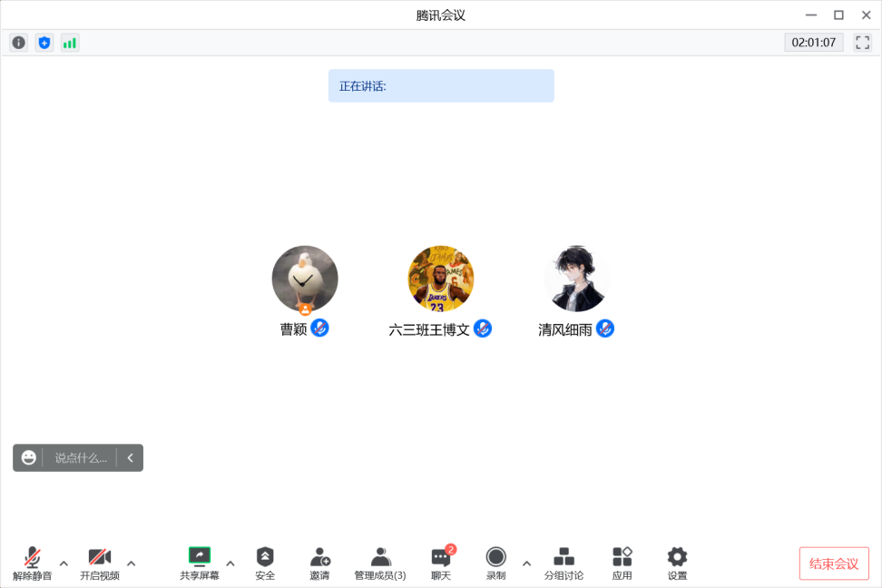This screenshot has width=882, height=588.
Task: Expand audio options arrow beside 解除静音
Action: (64, 563)
